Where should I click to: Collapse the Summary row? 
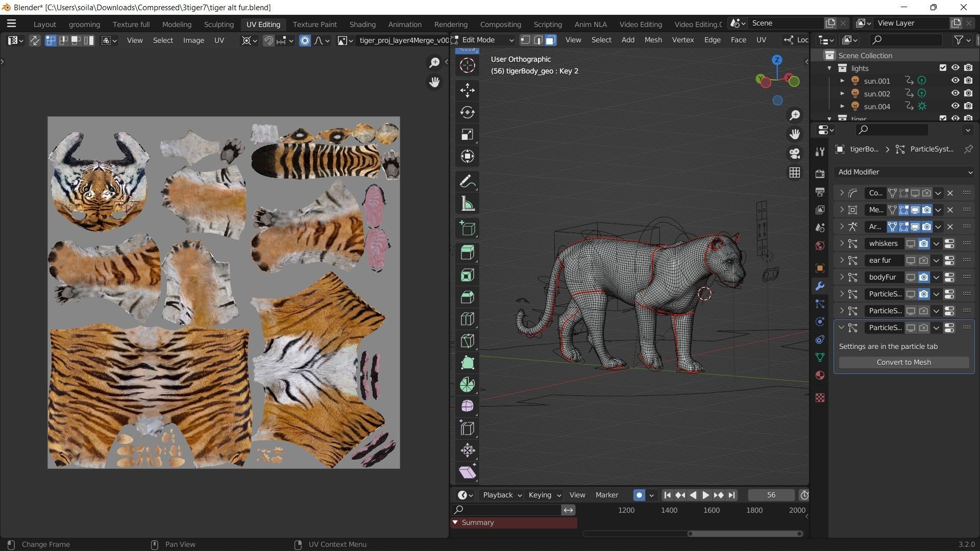(x=455, y=522)
